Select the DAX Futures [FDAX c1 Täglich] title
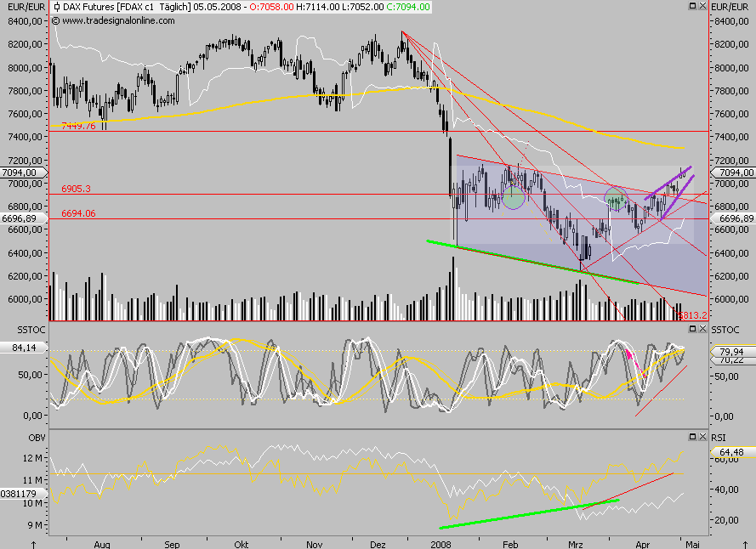756x549 pixels. click(127, 7)
